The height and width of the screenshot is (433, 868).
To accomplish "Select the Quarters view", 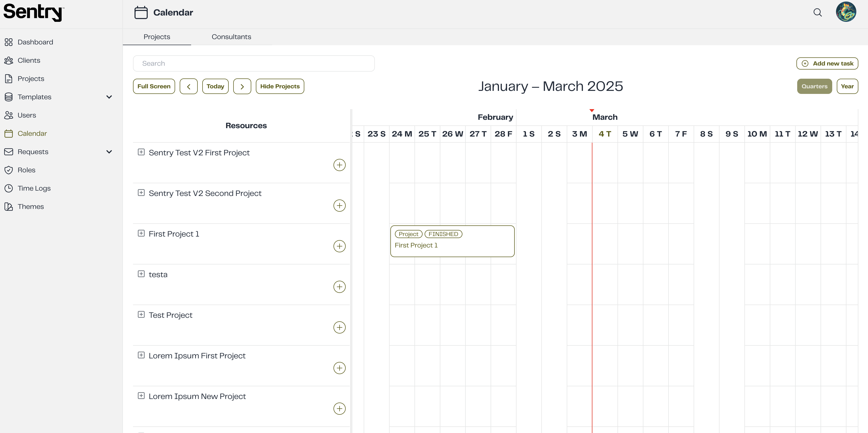I will point(814,86).
